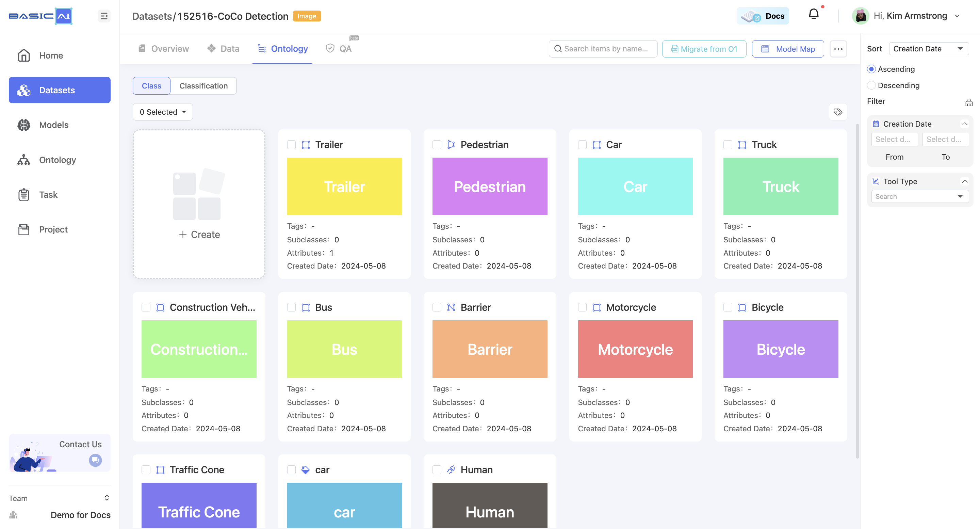This screenshot has height=529, width=980.
Task: Open the Contact Us banner
Action: click(x=60, y=453)
